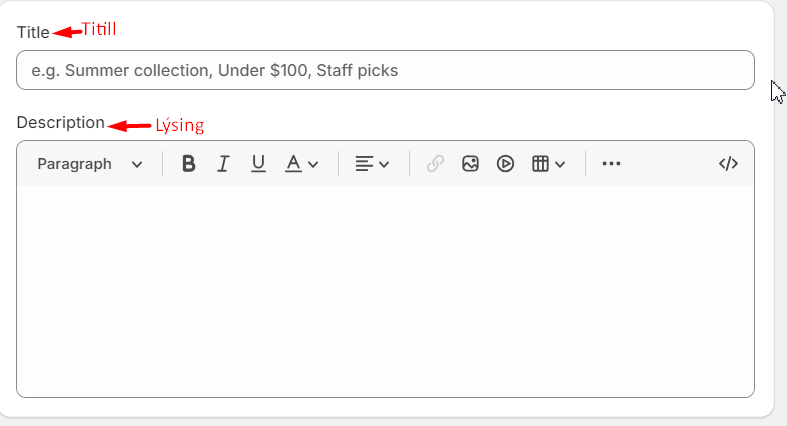This screenshot has height=426, width=787.
Task: Click inside the Description editor body
Action: coord(385,290)
